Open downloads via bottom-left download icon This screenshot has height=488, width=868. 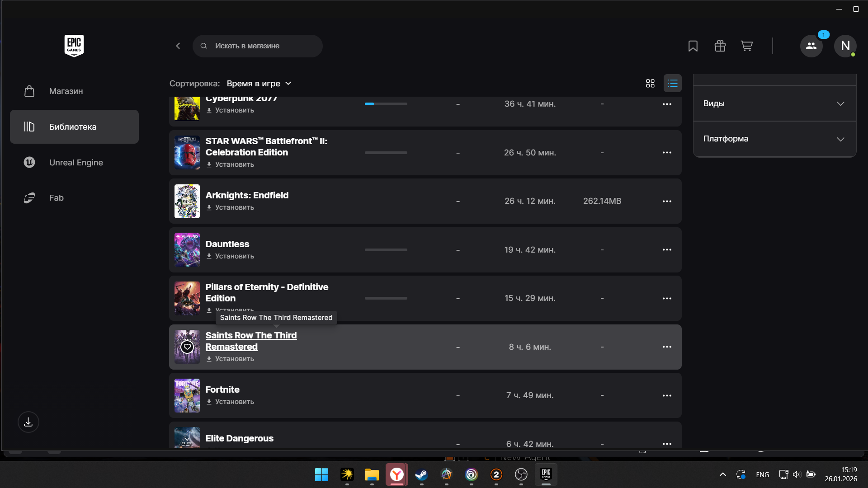point(28,422)
